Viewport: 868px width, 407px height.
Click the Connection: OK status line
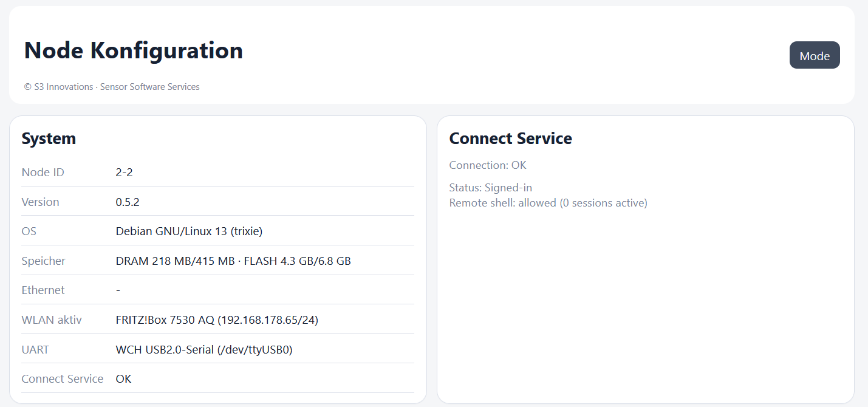point(488,165)
